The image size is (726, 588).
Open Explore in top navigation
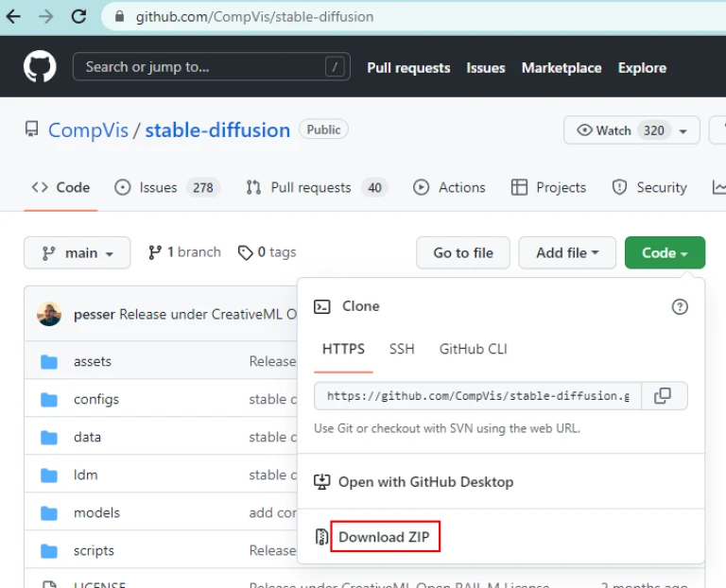642,68
